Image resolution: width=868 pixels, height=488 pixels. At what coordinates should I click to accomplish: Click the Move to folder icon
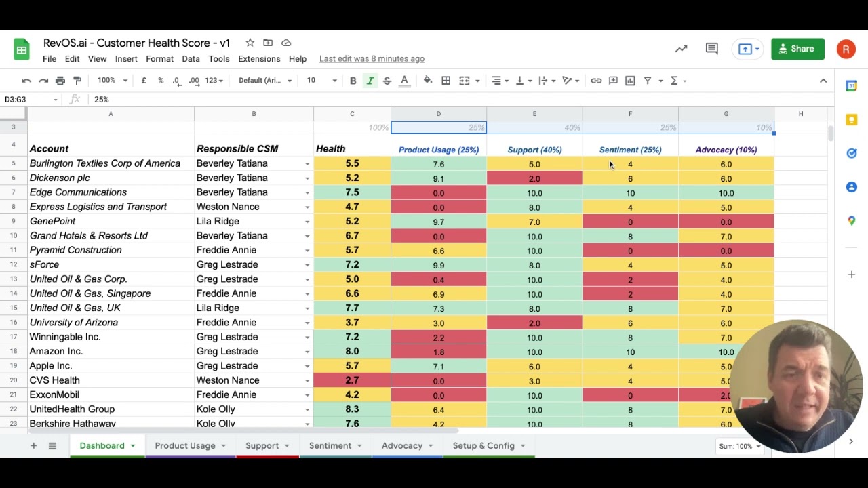point(268,43)
